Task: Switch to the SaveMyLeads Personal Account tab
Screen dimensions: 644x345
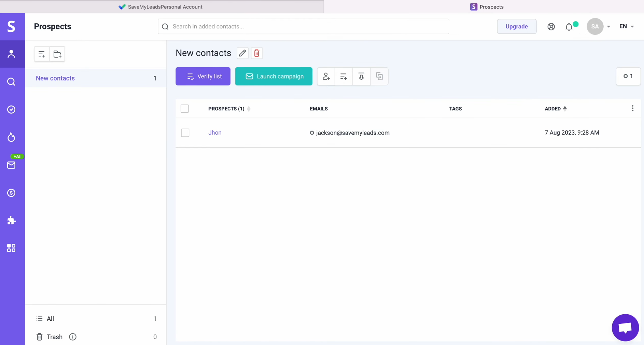Action: pyautogui.click(x=161, y=7)
